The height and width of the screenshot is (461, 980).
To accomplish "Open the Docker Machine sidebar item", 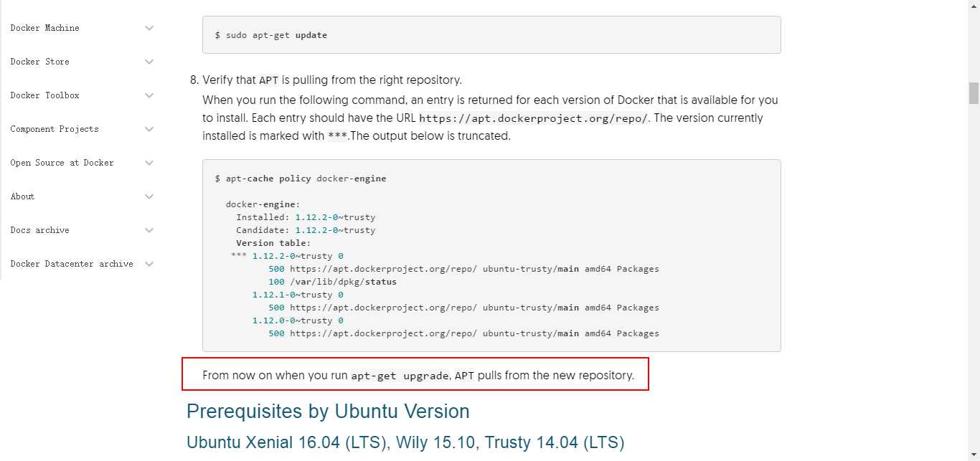I will [x=44, y=28].
